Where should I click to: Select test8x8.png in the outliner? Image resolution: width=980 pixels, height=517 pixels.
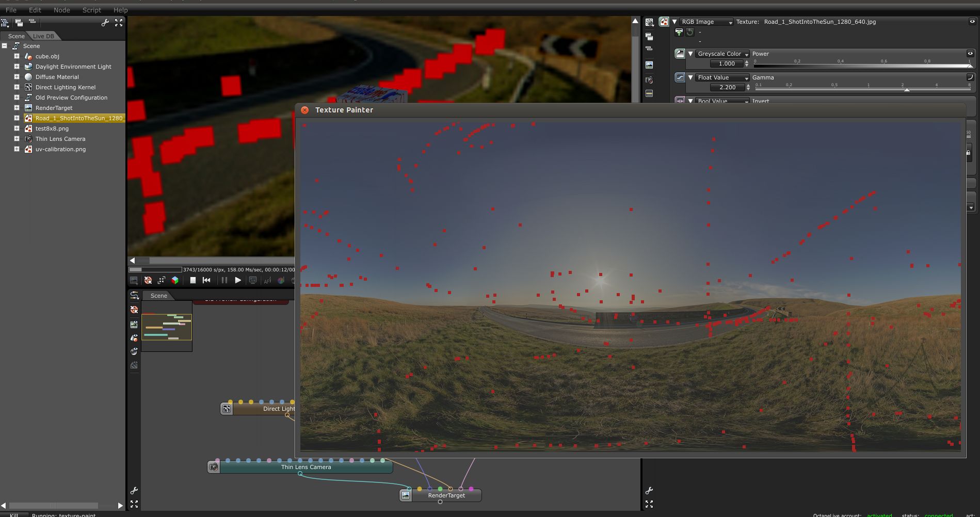pos(52,128)
